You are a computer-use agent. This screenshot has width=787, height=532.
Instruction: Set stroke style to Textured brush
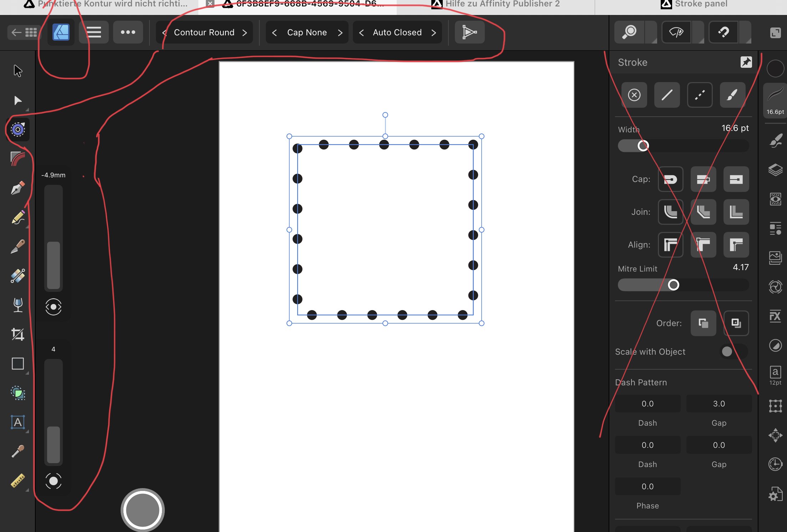[732, 95]
